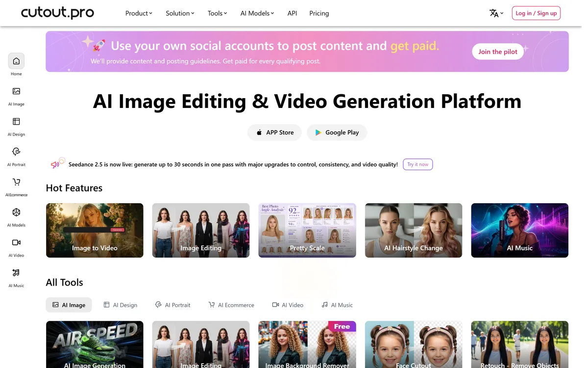Switch to the AI Video tools tab
588x368 pixels.
click(288, 305)
